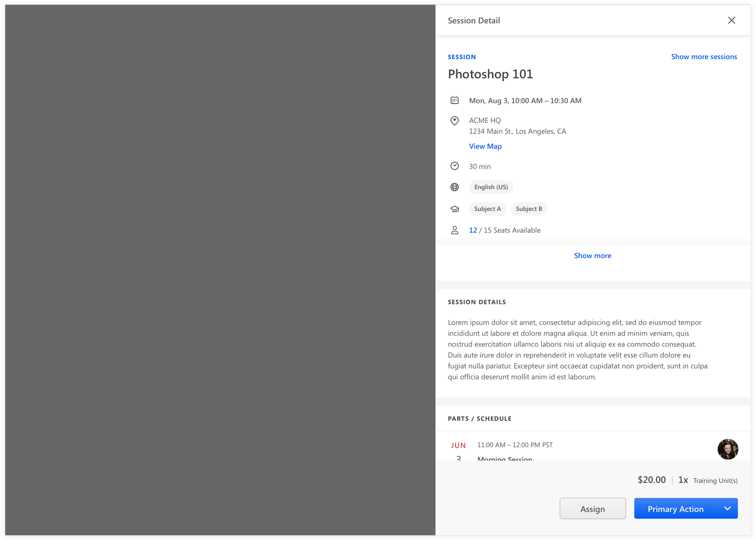Click the clock duration icon

tap(455, 166)
